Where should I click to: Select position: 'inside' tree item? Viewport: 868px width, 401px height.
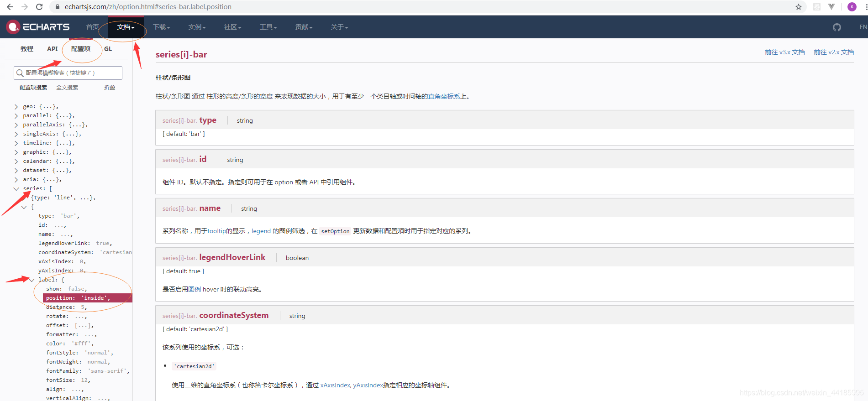(x=88, y=298)
